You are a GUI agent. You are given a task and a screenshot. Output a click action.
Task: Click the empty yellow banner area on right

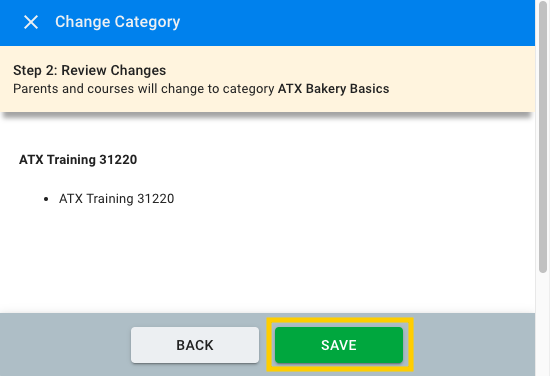[x=463, y=79]
